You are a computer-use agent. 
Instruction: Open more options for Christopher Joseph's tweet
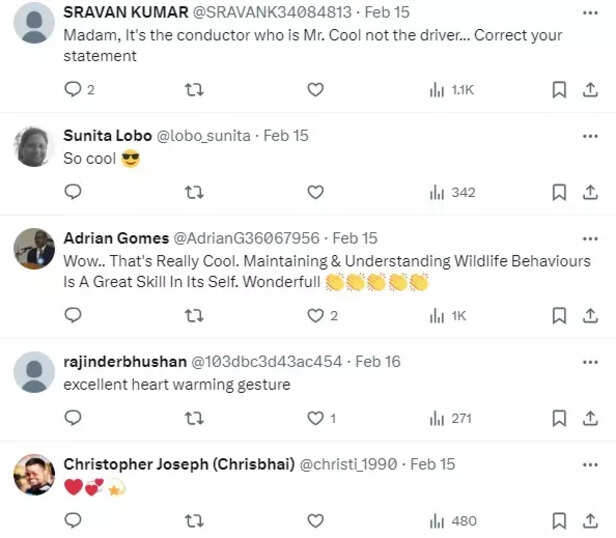click(x=590, y=464)
